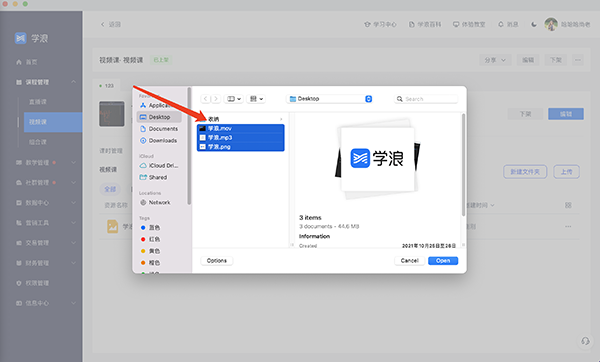Open the item grouping dropdown

(x=256, y=99)
